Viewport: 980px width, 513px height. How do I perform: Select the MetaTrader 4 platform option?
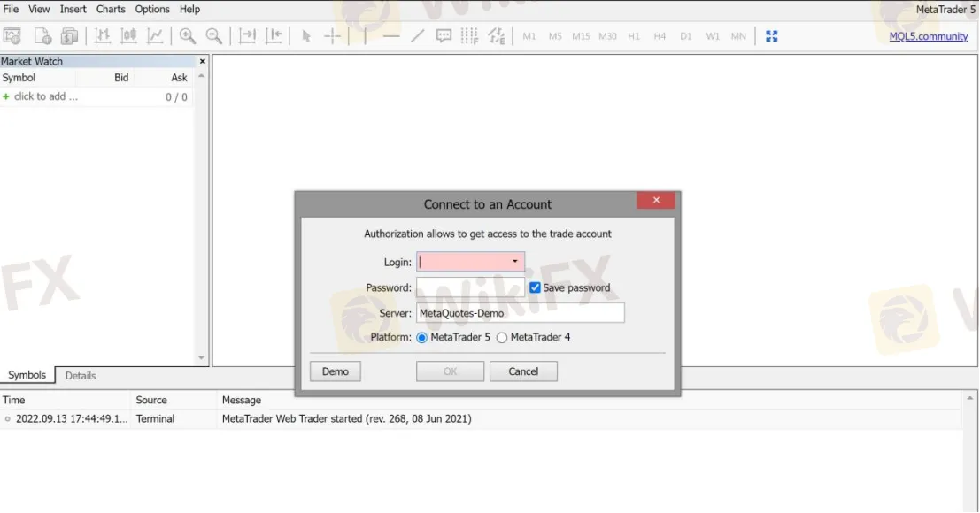502,337
